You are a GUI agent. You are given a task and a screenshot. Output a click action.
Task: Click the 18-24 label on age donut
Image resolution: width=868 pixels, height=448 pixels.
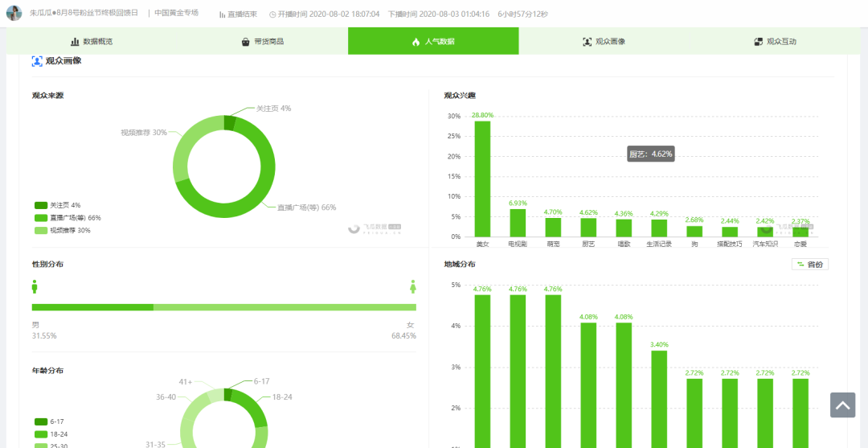(x=282, y=397)
